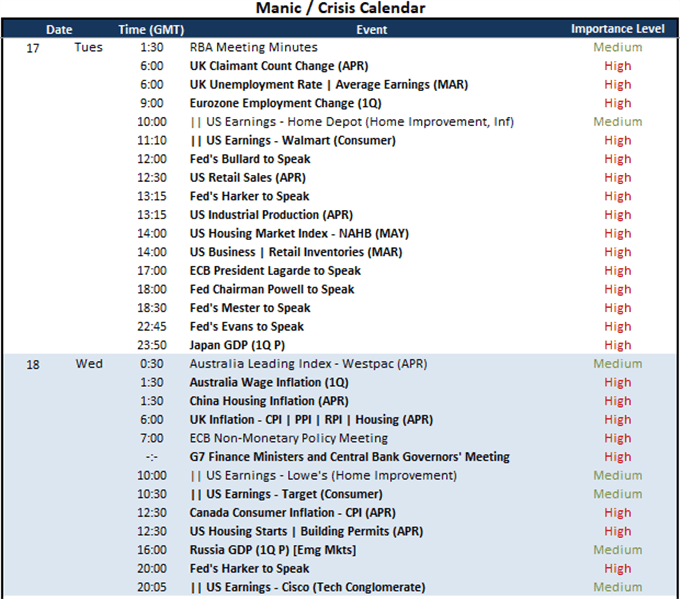Viewport: 680px width, 599px height.
Task: Click 'Medium' importance for Russia GDP
Action: click(618, 550)
